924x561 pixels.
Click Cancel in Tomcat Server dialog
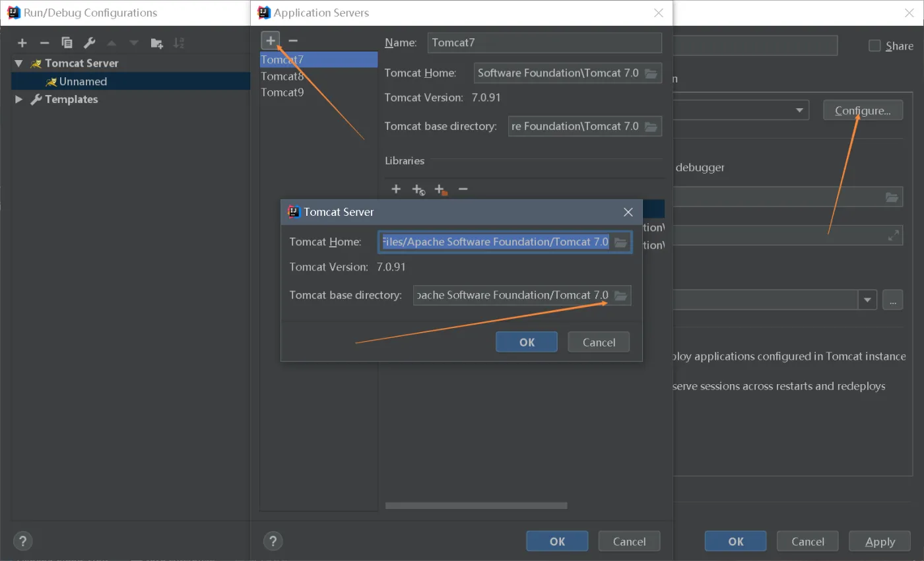coord(599,342)
